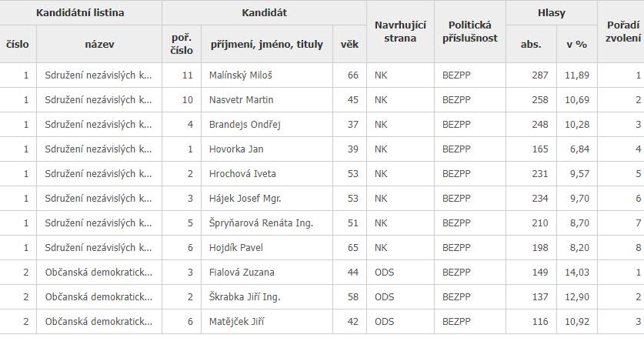Select the 'příjmení, jméno, tituly' header
Screen dimensions: 644x348
[x=267, y=44]
